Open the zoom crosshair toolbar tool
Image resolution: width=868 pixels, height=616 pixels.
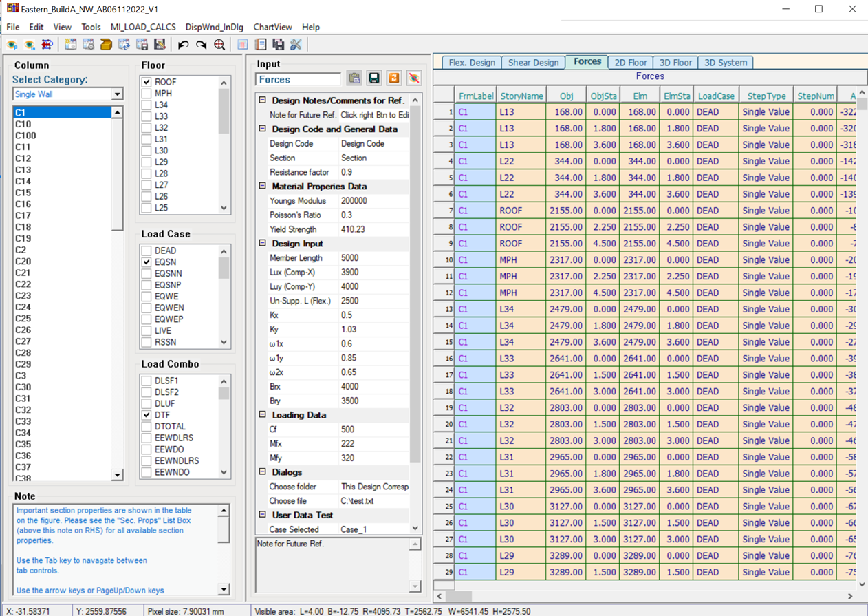click(x=219, y=44)
